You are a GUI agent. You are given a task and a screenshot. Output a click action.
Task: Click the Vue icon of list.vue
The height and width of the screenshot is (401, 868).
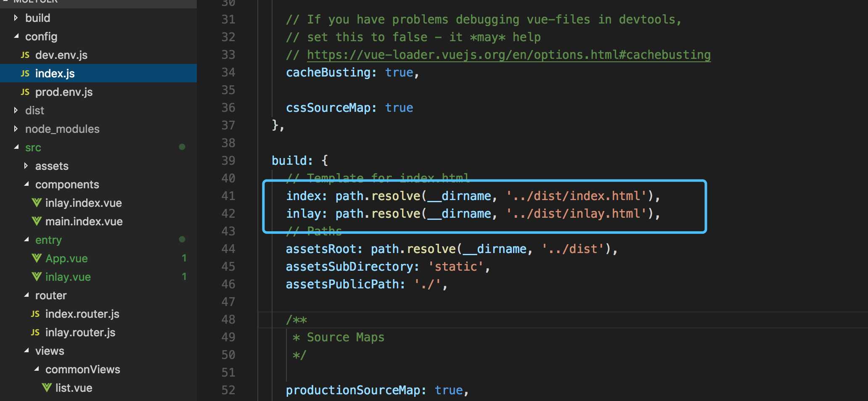[x=47, y=388]
